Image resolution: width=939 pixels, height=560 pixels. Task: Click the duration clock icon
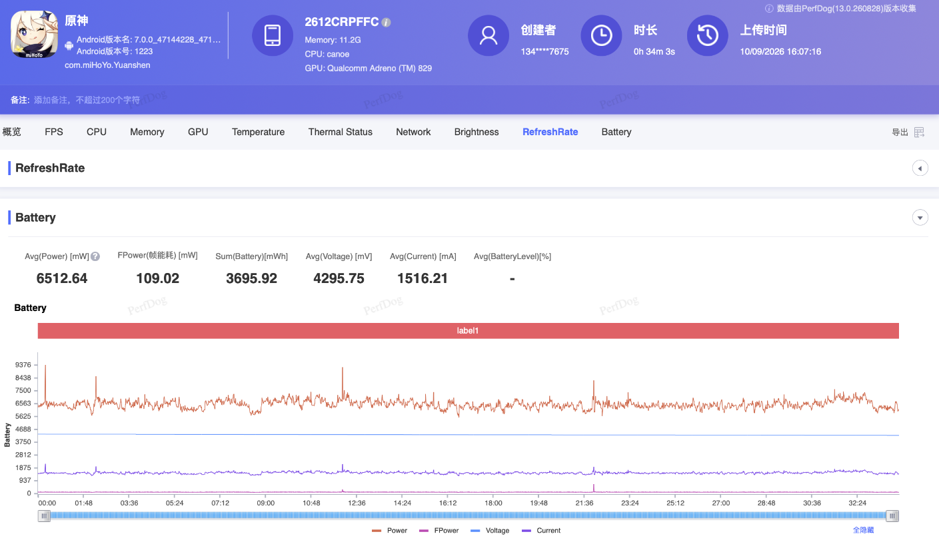[601, 35]
